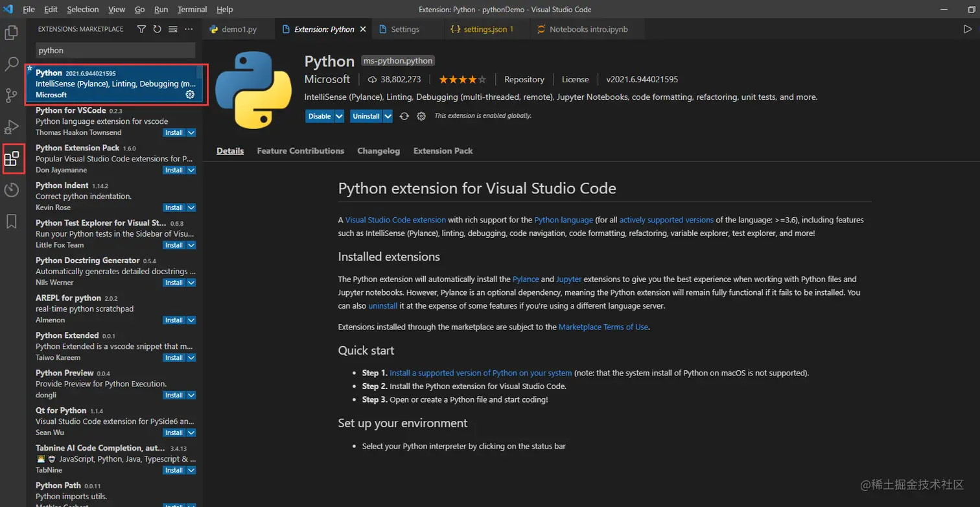Open Install dropdown arrow for Python Indent
The height and width of the screenshot is (507, 980).
[x=191, y=207]
